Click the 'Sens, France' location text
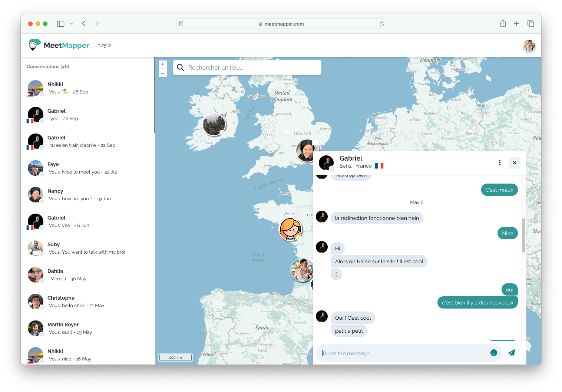The height and width of the screenshot is (392, 562). [x=356, y=166]
